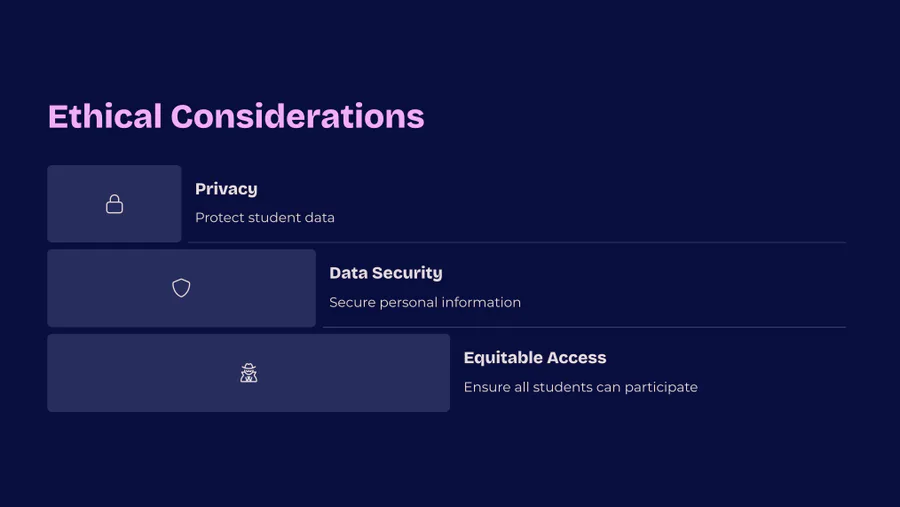This screenshot has height=507, width=900.
Task: Click the "Data Security" heading
Action: 385,273
